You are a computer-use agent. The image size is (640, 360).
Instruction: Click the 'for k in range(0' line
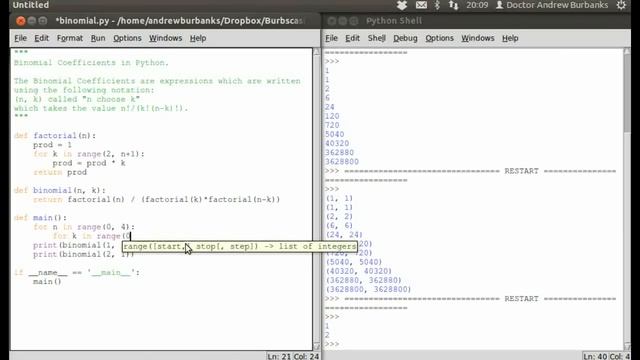[x=92, y=236]
